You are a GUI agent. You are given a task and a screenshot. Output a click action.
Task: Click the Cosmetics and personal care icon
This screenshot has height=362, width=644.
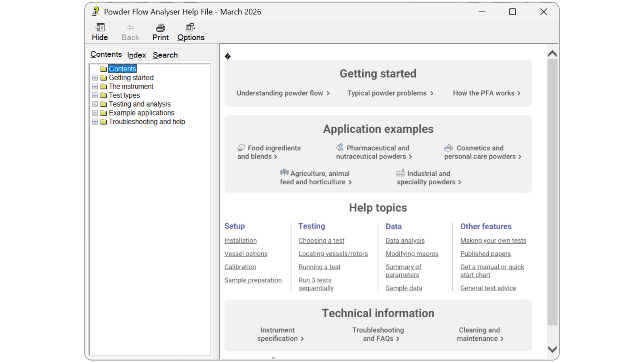448,148
